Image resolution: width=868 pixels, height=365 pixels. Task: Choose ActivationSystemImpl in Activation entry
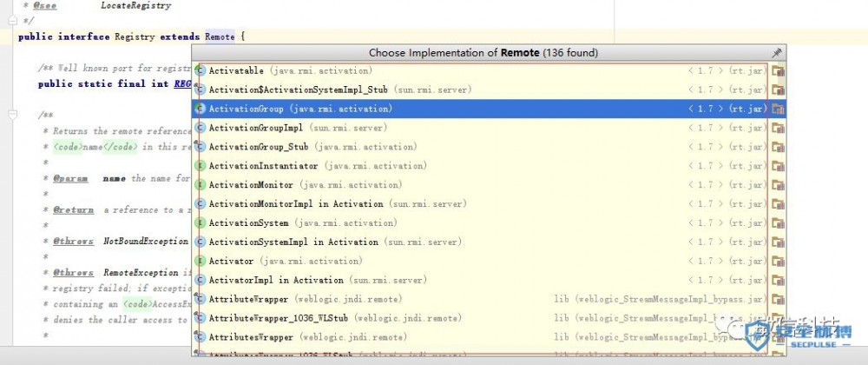(x=489, y=242)
